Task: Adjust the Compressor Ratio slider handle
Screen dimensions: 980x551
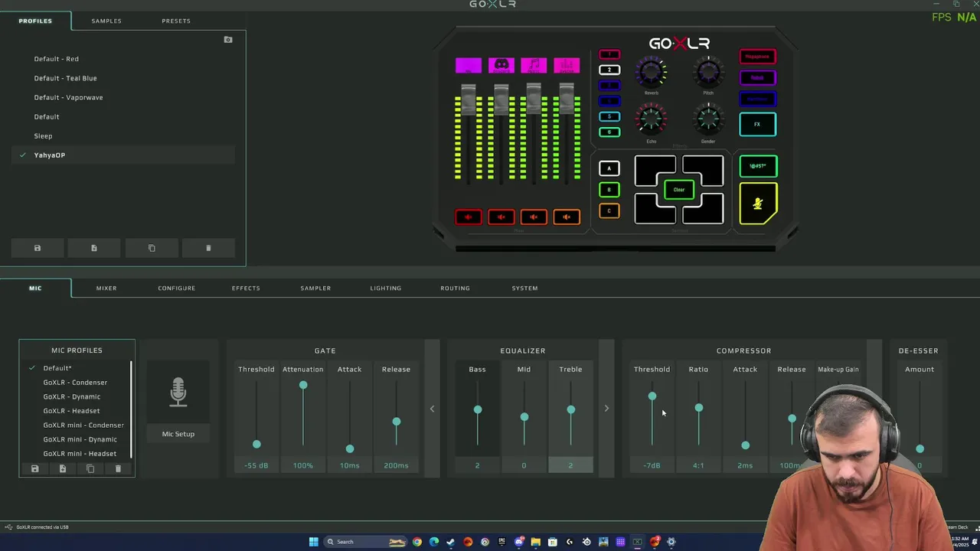Action: 699,408
